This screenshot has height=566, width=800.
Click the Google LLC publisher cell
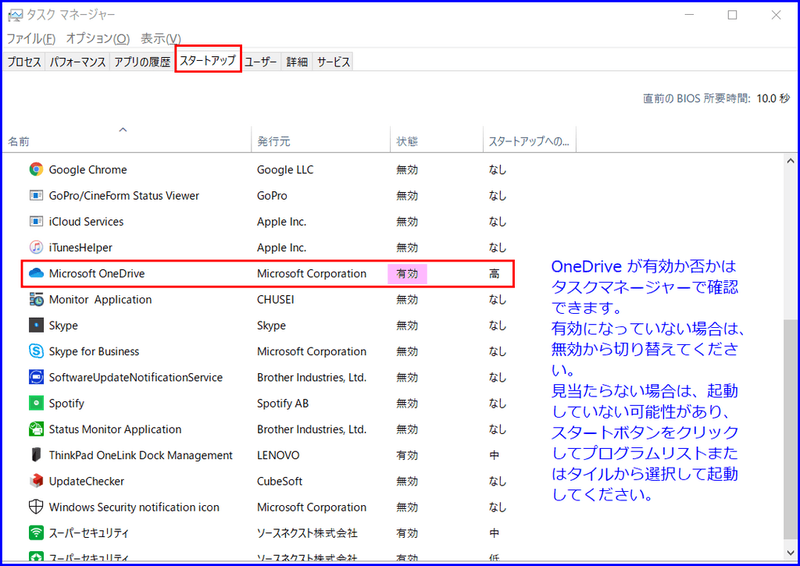[285, 169]
